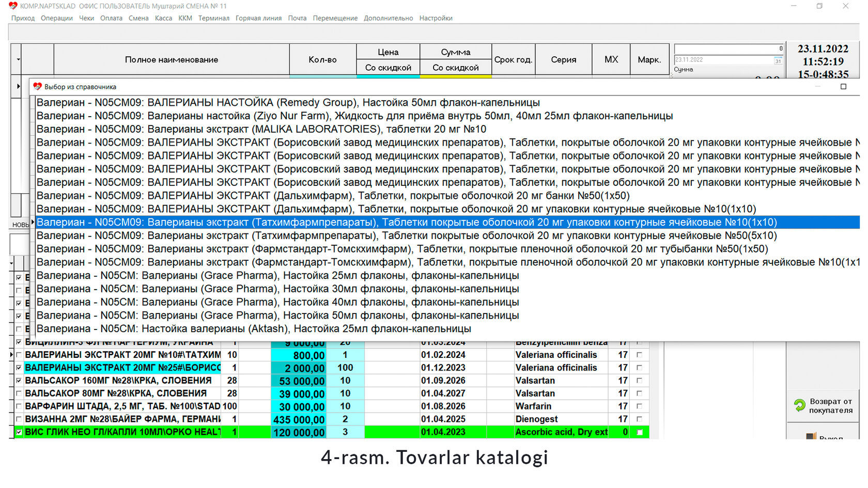The height and width of the screenshot is (488, 868).
Task: Click the row pointer arrow beside the dialog title
Action: point(19,86)
